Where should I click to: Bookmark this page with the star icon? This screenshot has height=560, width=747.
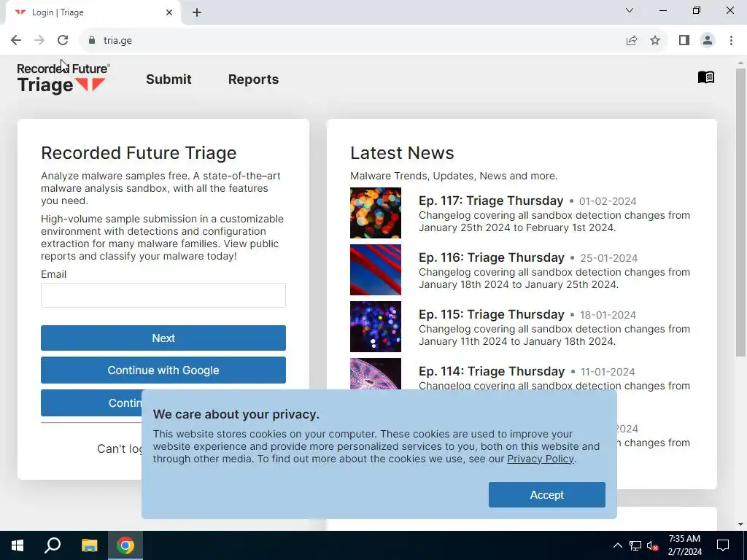pos(655,41)
